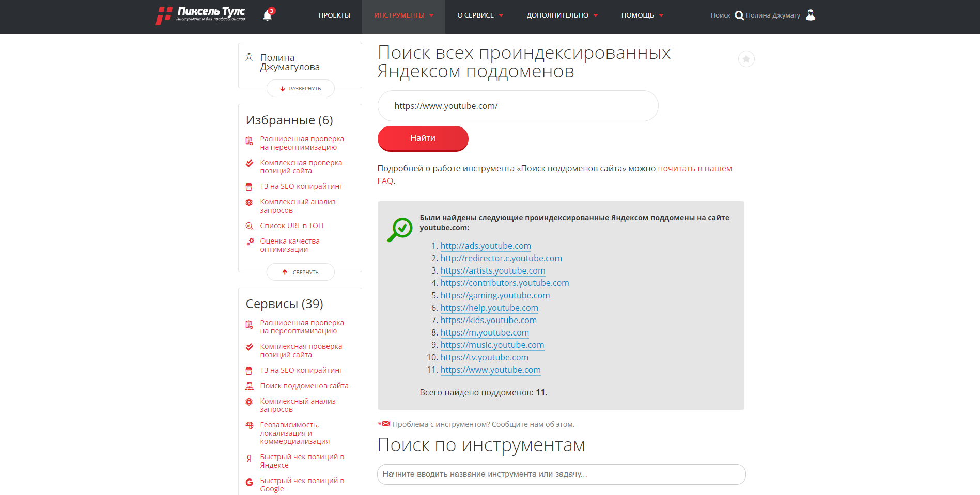Screen dimensions: 980x495
Task: Add the tool to favorites with star icon
Action: point(746,59)
